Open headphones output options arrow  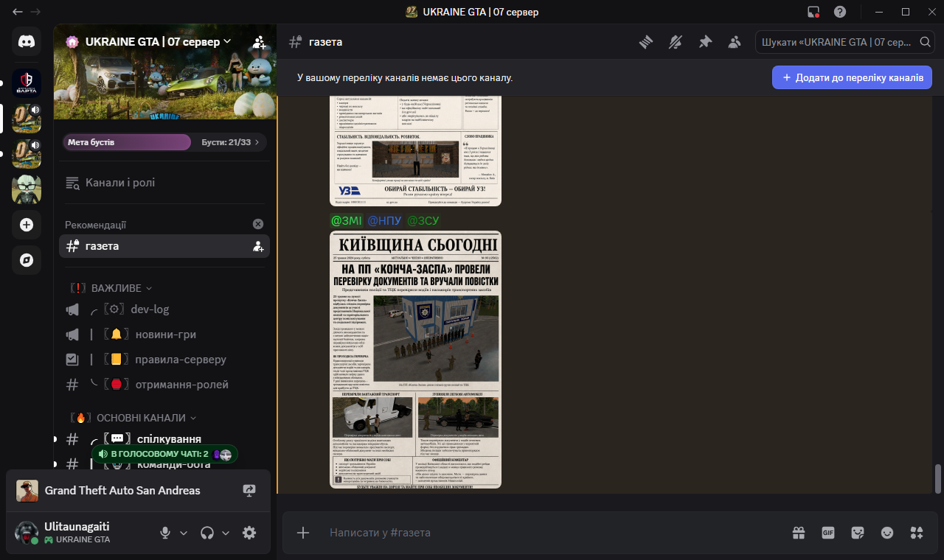(226, 533)
